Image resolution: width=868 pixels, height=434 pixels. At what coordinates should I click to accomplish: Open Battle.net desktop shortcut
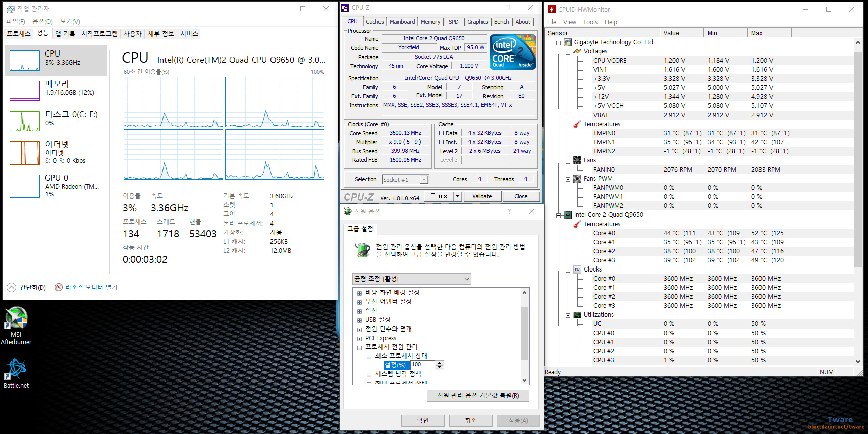[16, 373]
